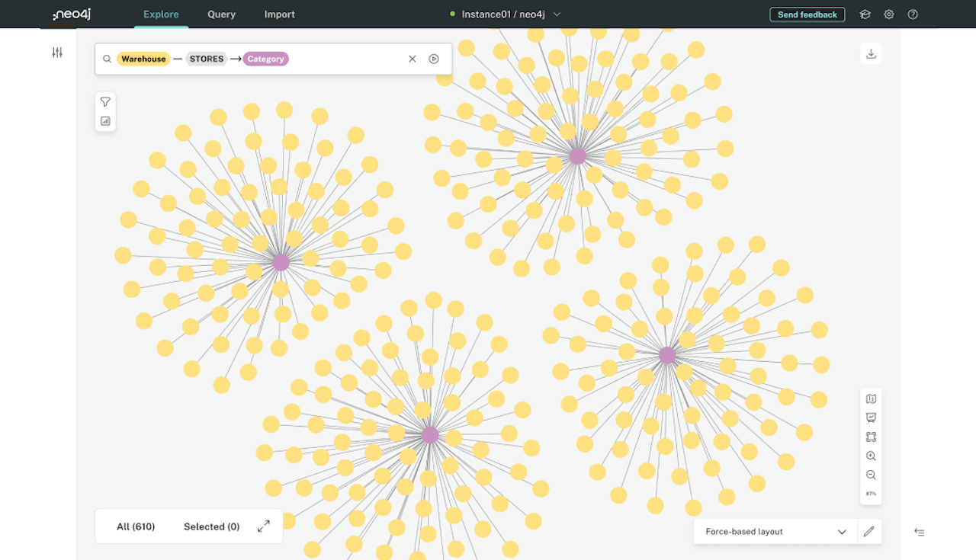Click the Send feedback button
This screenshot has height=560, width=976.
(x=807, y=14)
